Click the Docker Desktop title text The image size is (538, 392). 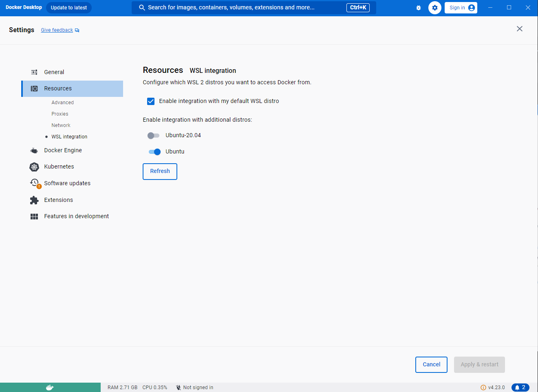pos(24,7)
